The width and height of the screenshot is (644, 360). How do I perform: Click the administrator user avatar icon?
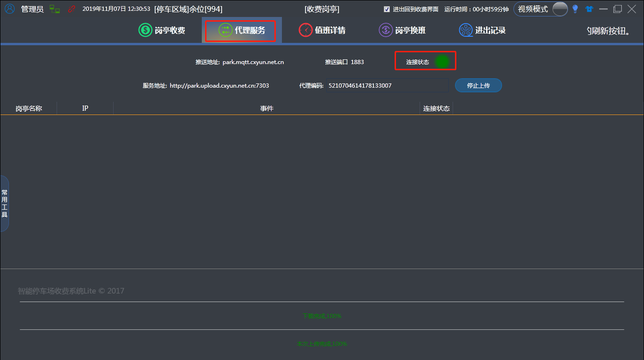[x=10, y=9]
